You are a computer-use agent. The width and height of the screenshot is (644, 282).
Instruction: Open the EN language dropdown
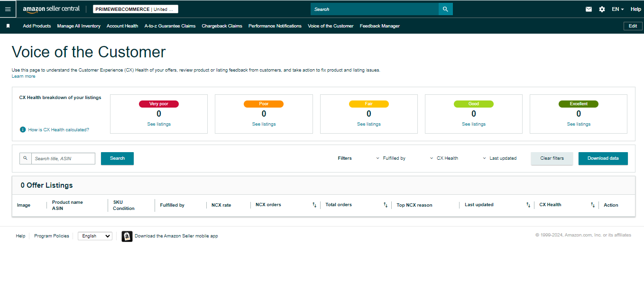click(x=617, y=9)
